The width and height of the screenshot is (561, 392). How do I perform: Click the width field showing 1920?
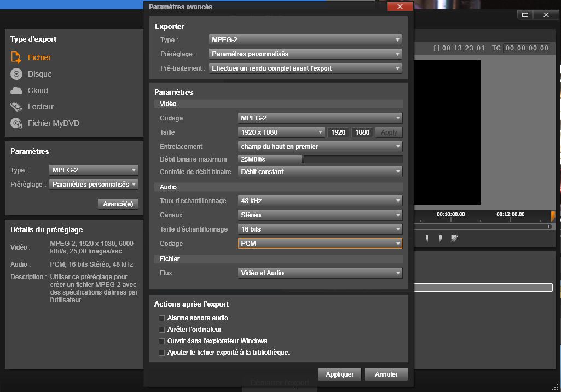click(338, 132)
